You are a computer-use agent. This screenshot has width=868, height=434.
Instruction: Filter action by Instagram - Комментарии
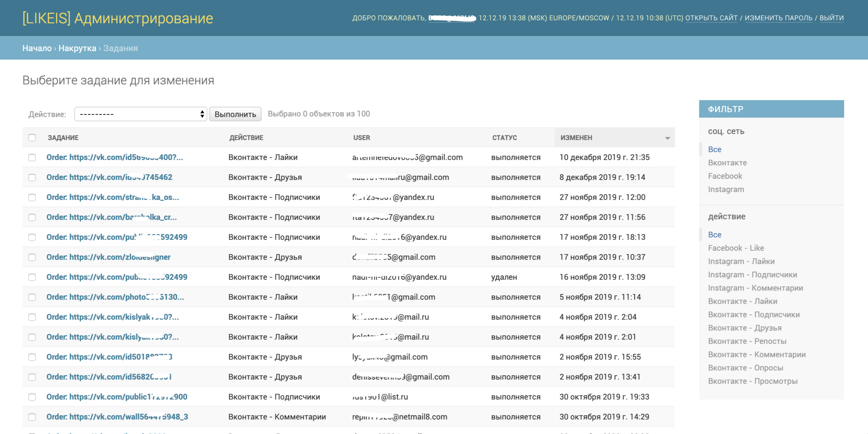[755, 288]
